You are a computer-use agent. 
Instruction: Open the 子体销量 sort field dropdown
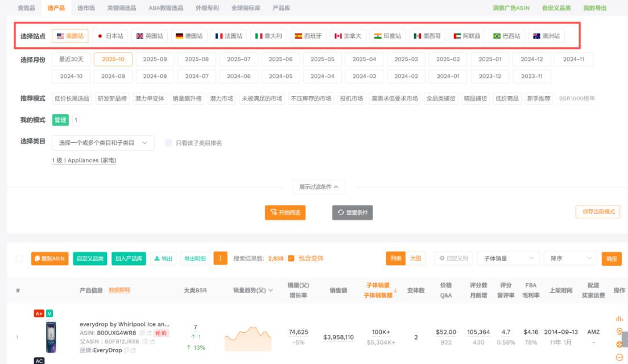[x=508, y=258]
